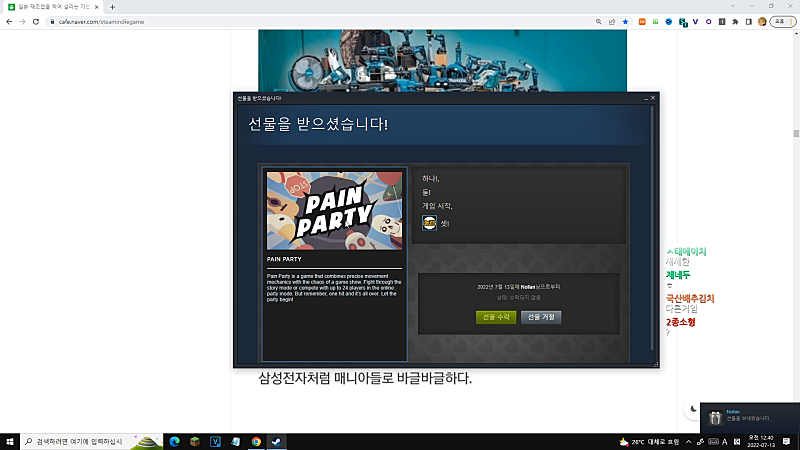Click the Steam gift notification from Nolan
The image size is (800, 450).
pyautogui.click(x=750, y=417)
